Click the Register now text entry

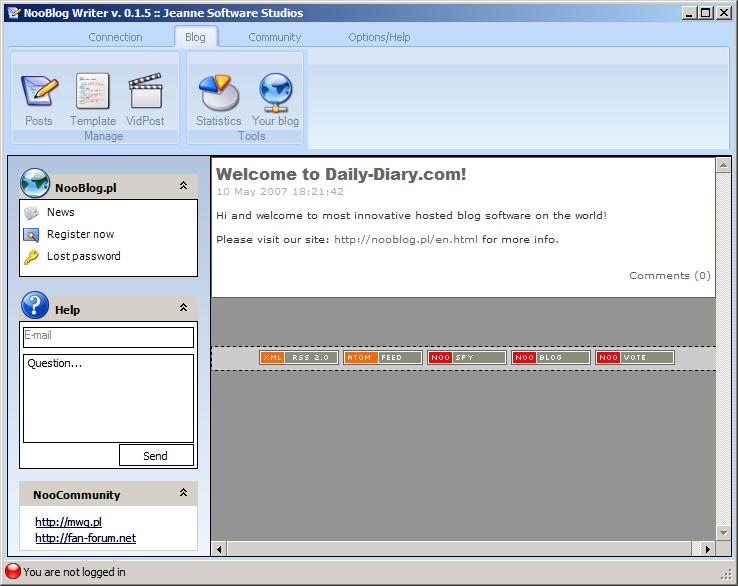pos(80,234)
